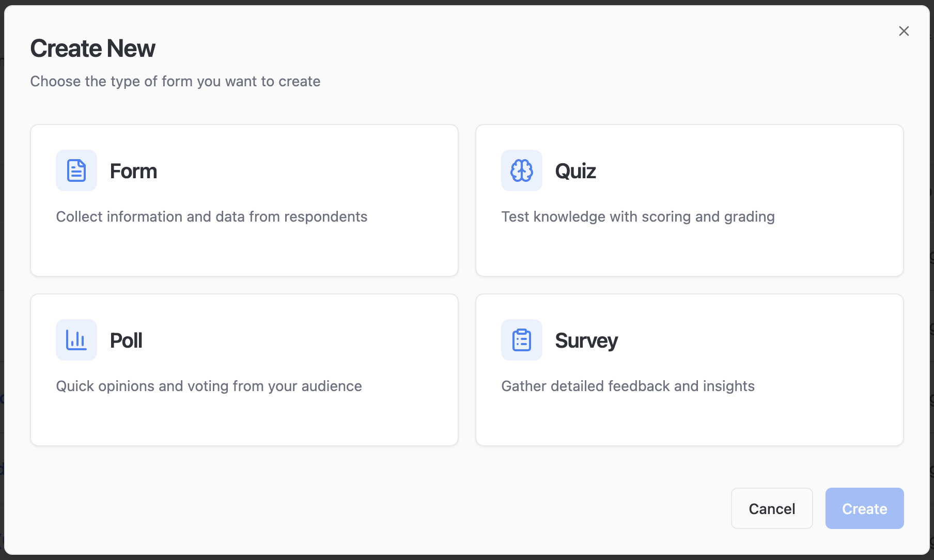Click the "Create New" dialog heading

(92, 49)
